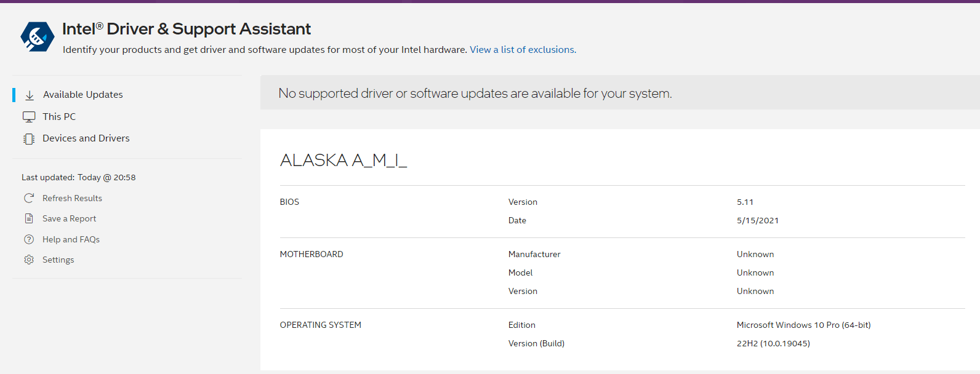This screenshot has width=980, height=374.
Task: Click the "No supported driver" notification banner
Action: [x=475, y=94]
